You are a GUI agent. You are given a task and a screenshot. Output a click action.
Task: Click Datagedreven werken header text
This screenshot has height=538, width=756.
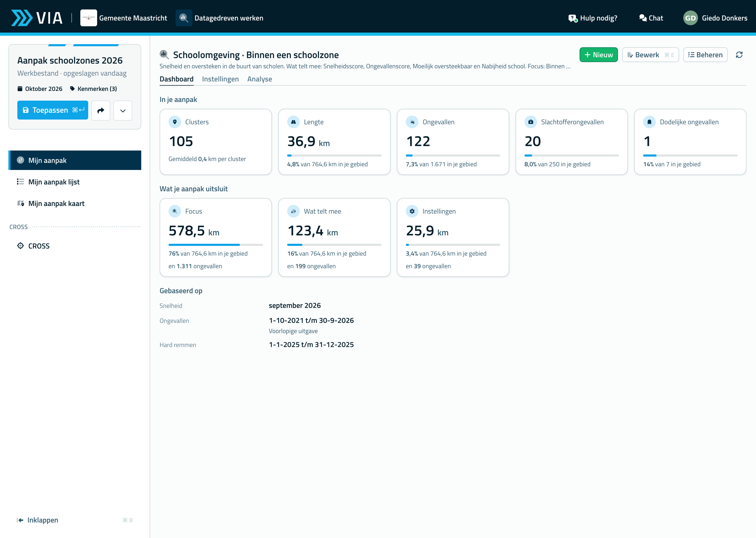tap(229, 18)
